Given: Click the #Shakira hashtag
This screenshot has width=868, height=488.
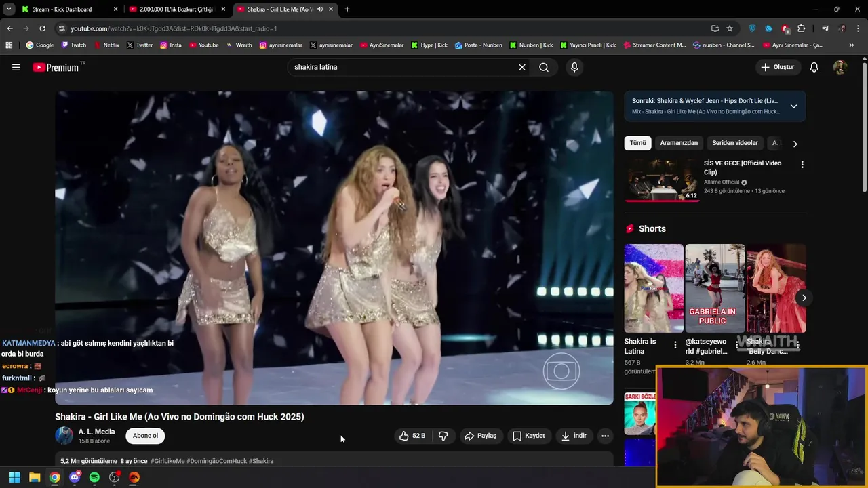Looking at the screenshot, I should [261, 461].
